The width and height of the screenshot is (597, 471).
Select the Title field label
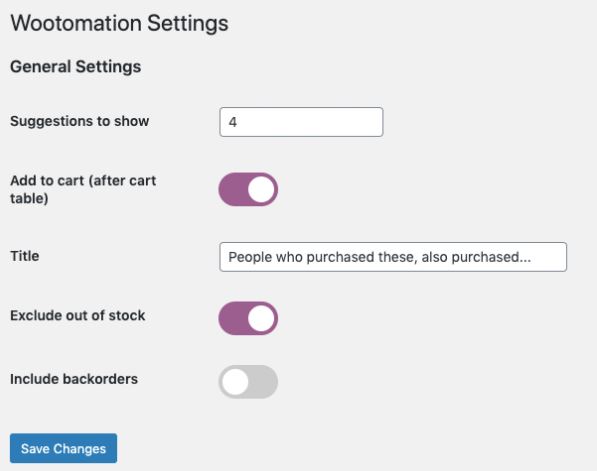point(25,256)
